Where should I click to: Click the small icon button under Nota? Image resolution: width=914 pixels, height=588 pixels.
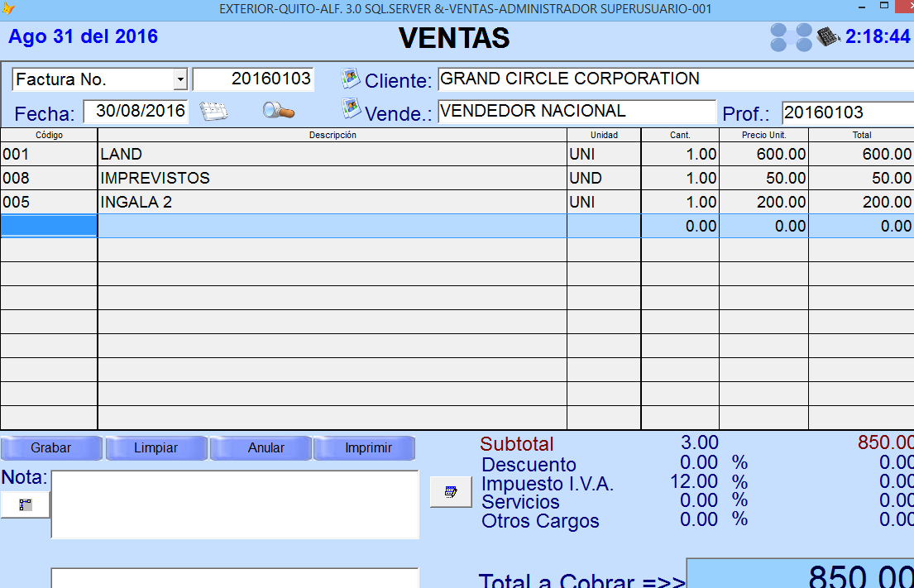[x=26, y=504]
